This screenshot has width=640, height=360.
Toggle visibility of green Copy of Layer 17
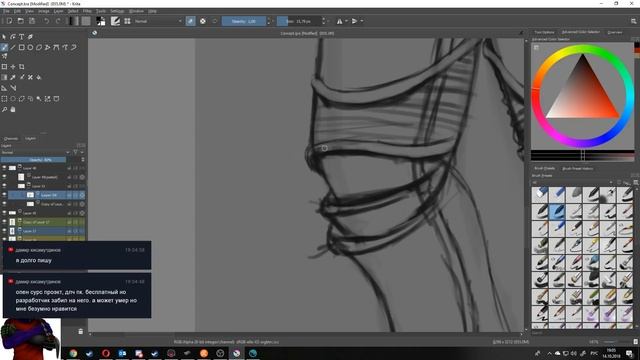tap(4, 222)
